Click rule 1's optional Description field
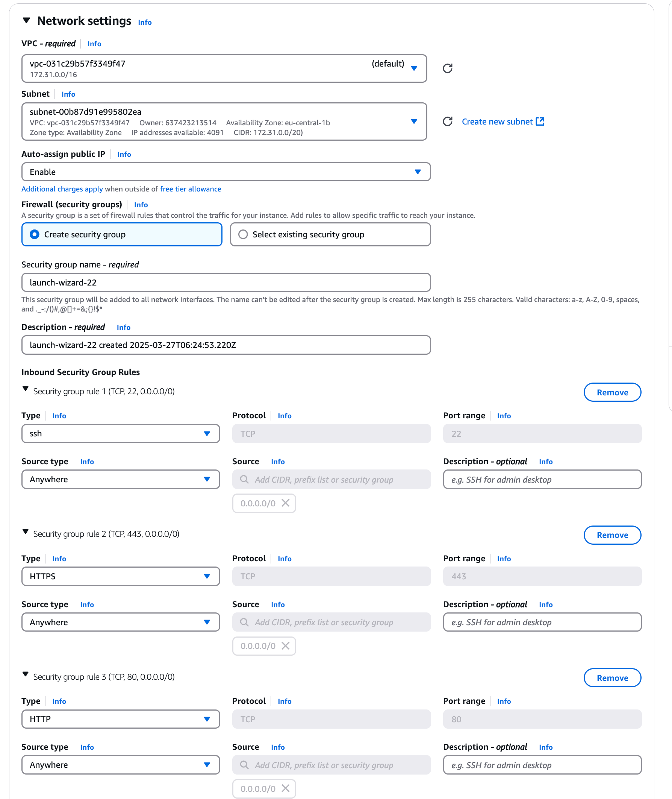The image size is (672, 799). 542,479
